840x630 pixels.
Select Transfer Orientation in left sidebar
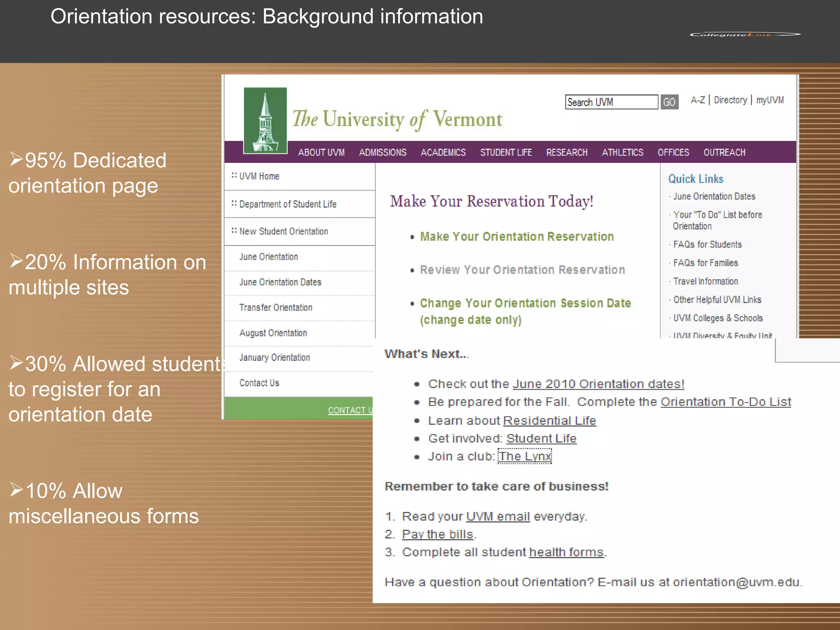tap(276, 308)
